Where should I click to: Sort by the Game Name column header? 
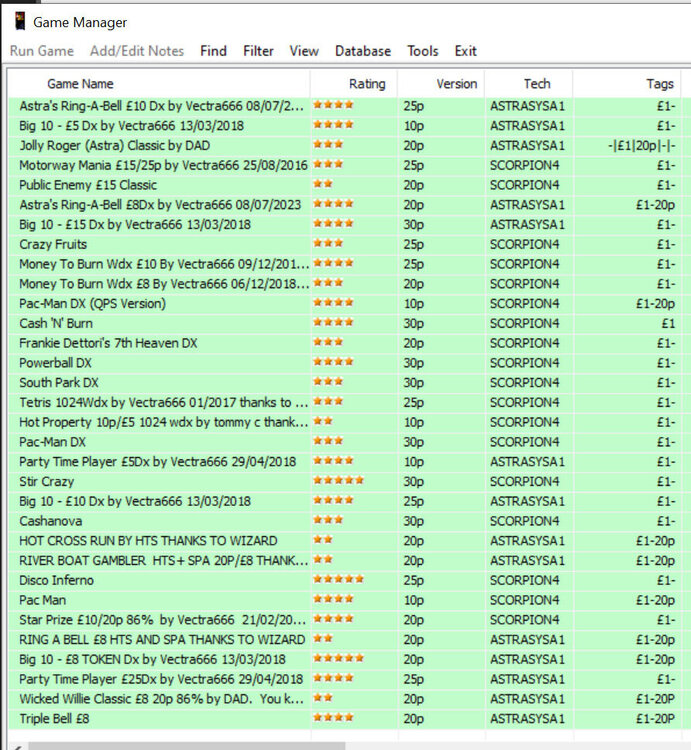tap(159, 84)
